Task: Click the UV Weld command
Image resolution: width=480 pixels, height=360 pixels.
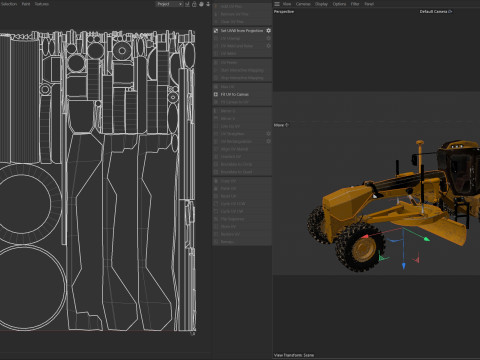Action: 228,54
